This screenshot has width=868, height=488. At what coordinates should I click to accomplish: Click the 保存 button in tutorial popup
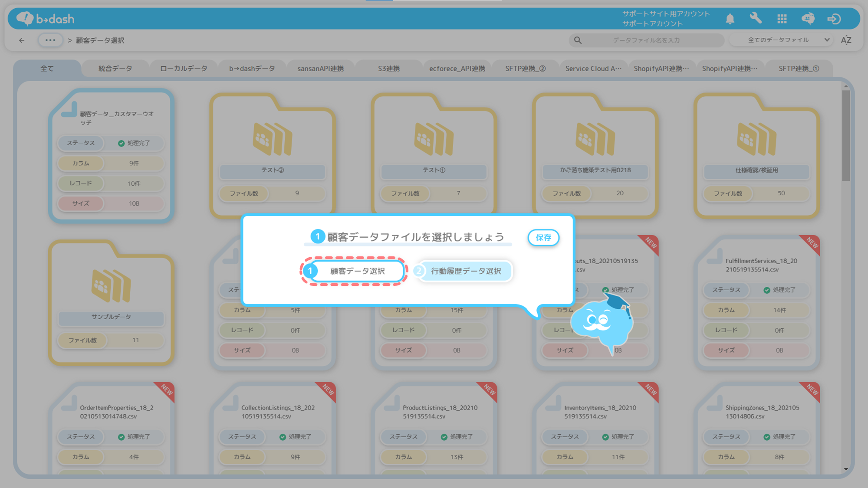click(543, 237)
